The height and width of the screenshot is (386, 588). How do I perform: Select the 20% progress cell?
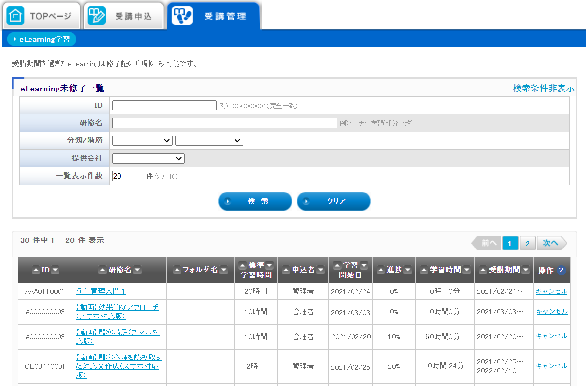[394, 366]
